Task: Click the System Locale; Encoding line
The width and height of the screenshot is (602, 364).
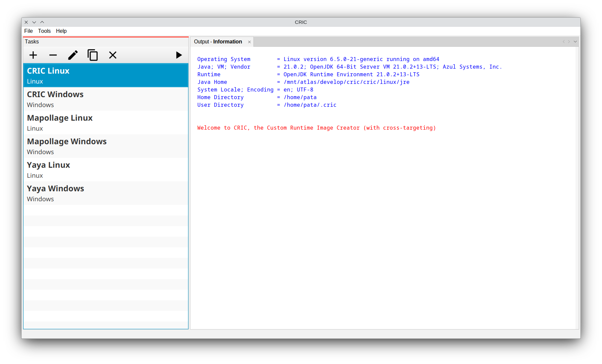Action: tap(255, 90)
